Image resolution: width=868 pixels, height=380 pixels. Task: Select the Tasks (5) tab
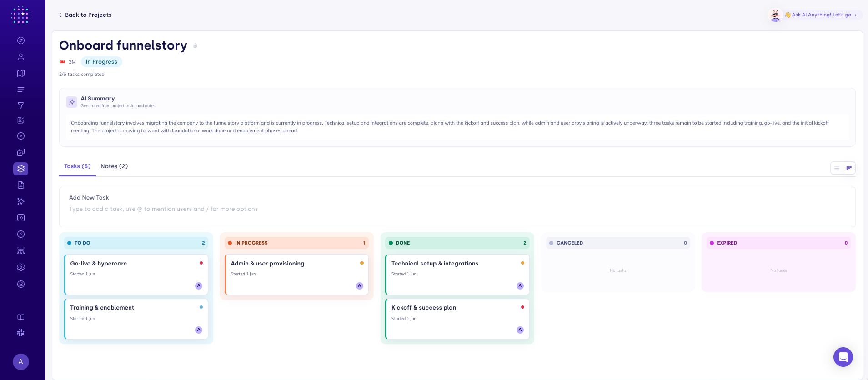point(77,166)
